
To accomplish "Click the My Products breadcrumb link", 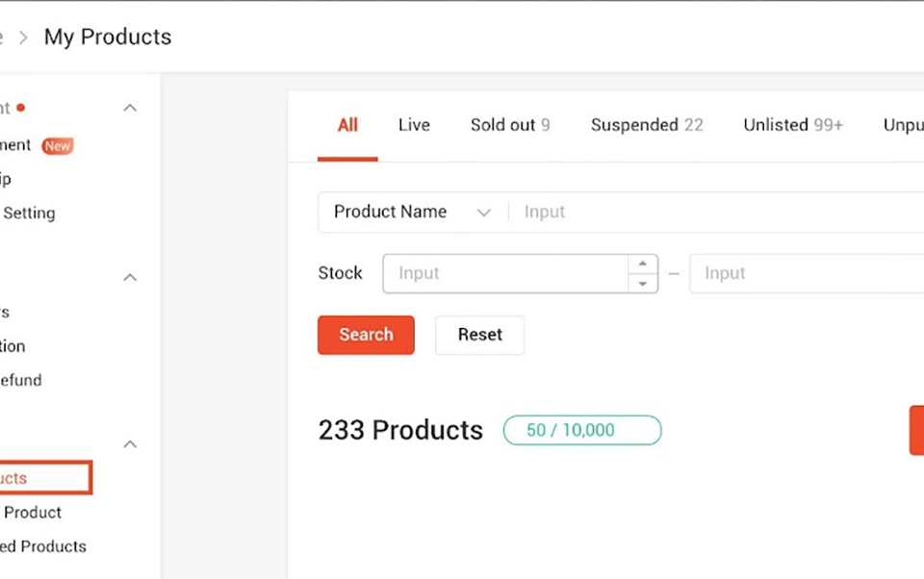I will (x=107, y=37).
